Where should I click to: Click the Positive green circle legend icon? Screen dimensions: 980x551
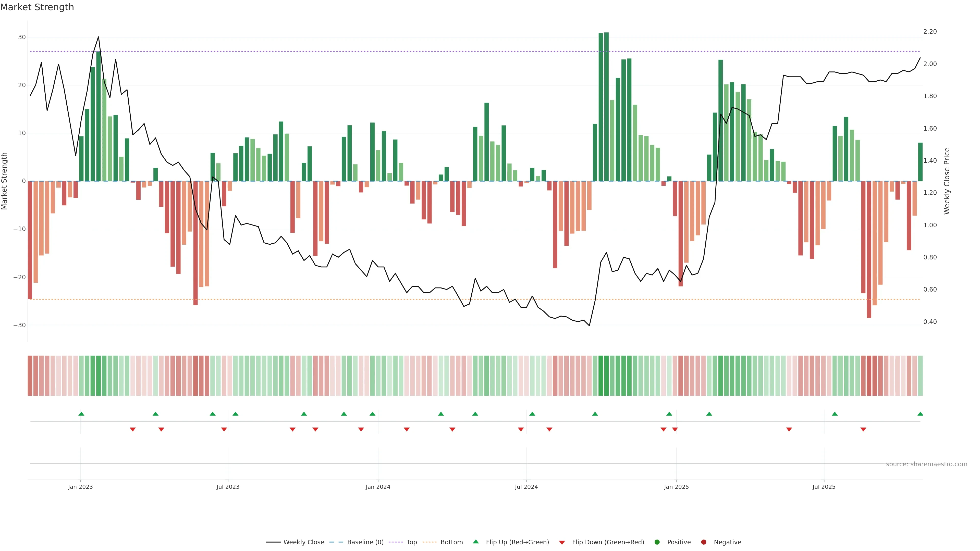pyautogui.click(x=657, y=542)
